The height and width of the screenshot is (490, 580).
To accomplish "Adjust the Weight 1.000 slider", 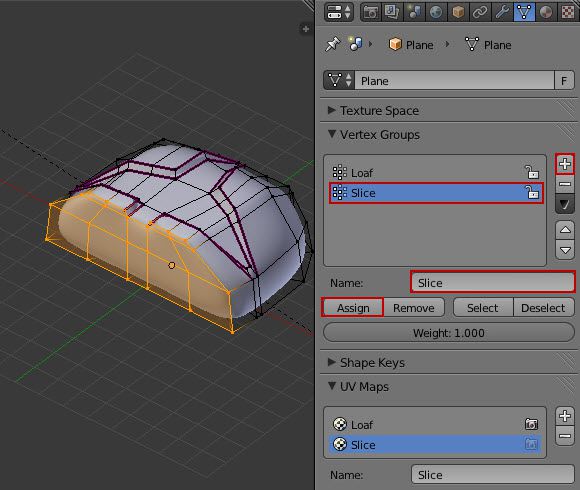I will point(449,333).
